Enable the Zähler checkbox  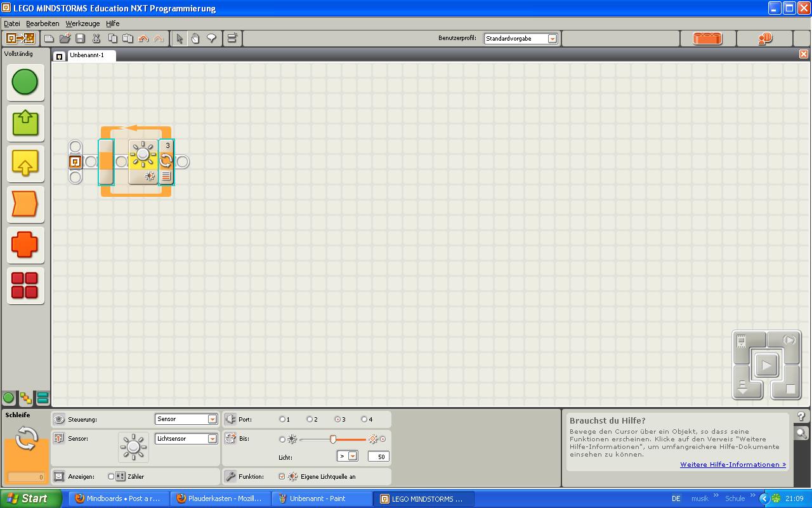(112, 476)
